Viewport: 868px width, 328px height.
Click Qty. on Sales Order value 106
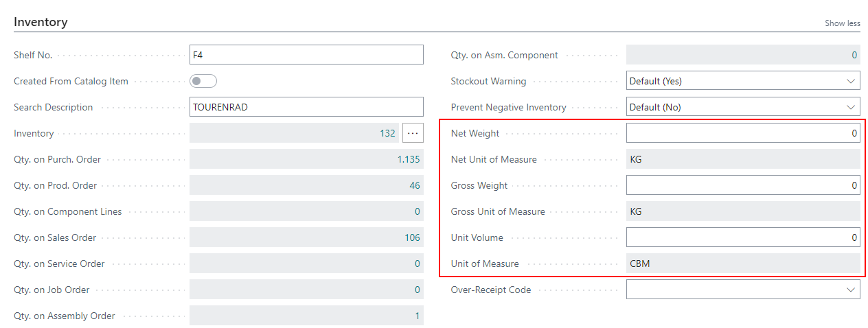[412, 237]
